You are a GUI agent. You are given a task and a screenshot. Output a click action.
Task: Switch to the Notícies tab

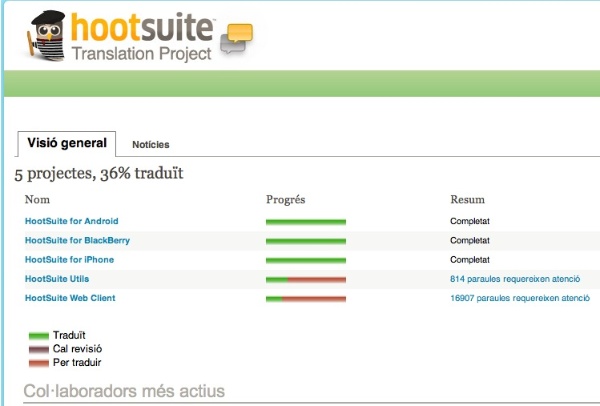click(x=151, y=145)
